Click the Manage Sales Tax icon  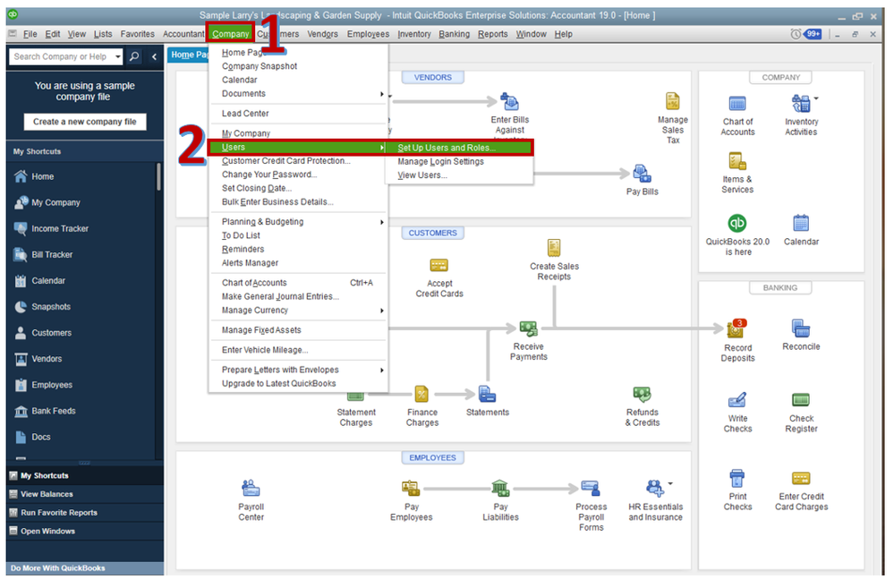[x=673, y=101]
